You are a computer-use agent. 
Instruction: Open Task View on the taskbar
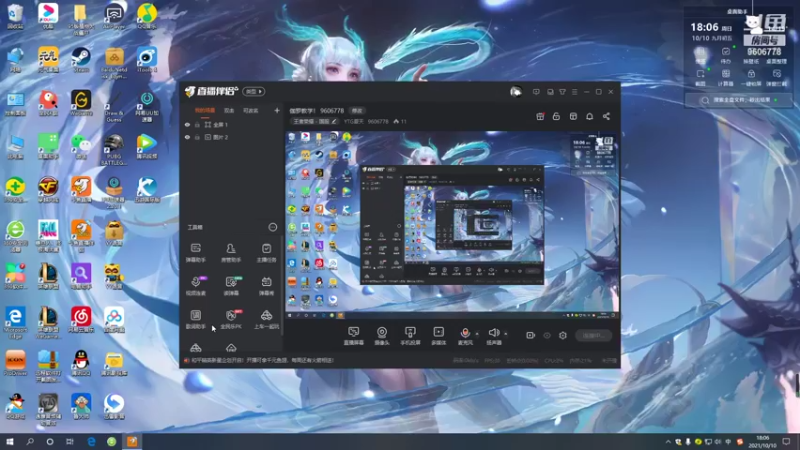click(70, 441)
